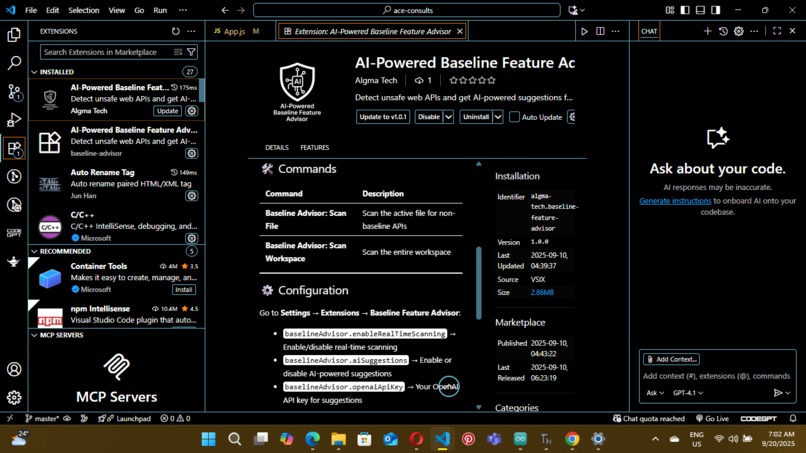Open the Disable dropdown arrow
This screenshot has width=806, height=453.
tap(448, 117)
